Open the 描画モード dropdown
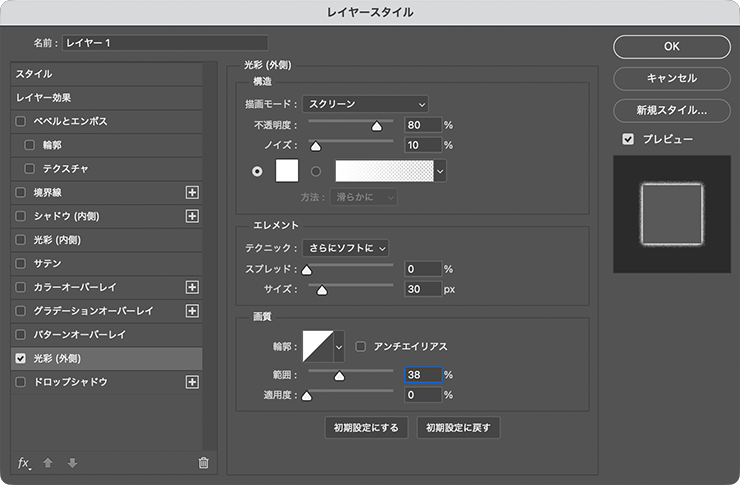This screenshot has width=740, height=485. (x=365, y=103)
